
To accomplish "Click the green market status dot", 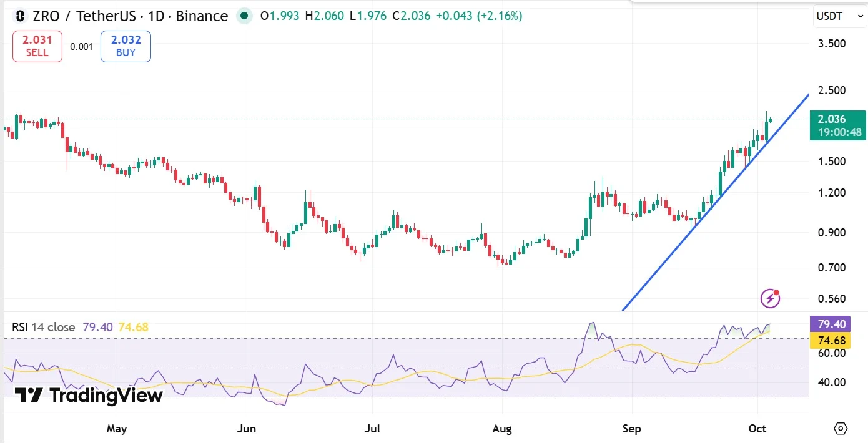I will [244, 16].
